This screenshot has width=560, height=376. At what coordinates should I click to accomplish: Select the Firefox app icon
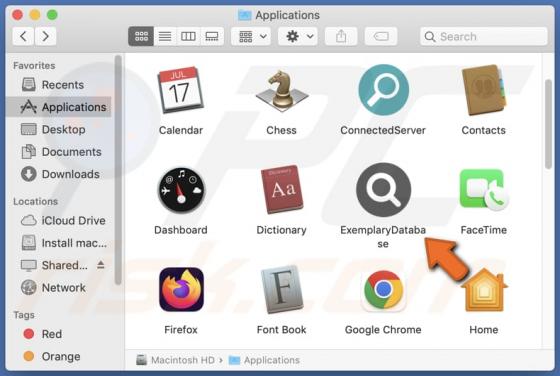(181, 289)
